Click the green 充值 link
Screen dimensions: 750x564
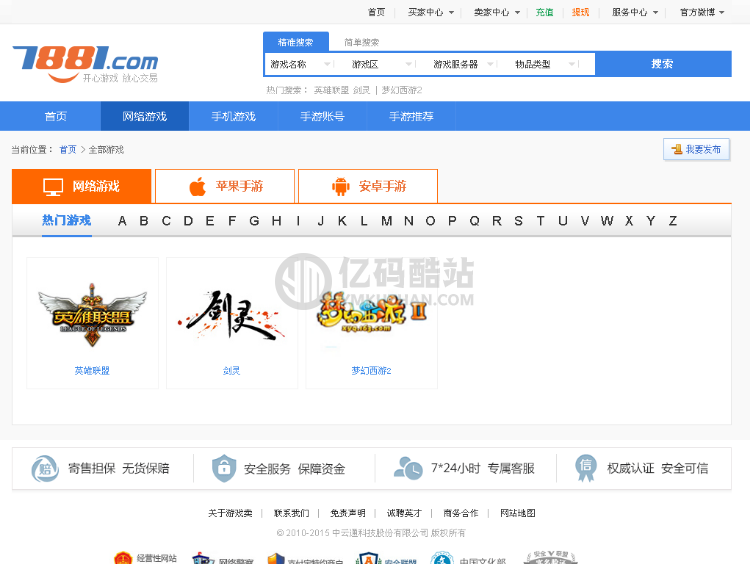click(544, 12)
